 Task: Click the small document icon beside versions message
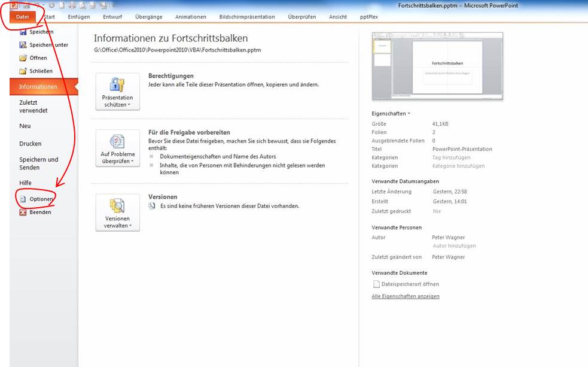coord(152,205)
